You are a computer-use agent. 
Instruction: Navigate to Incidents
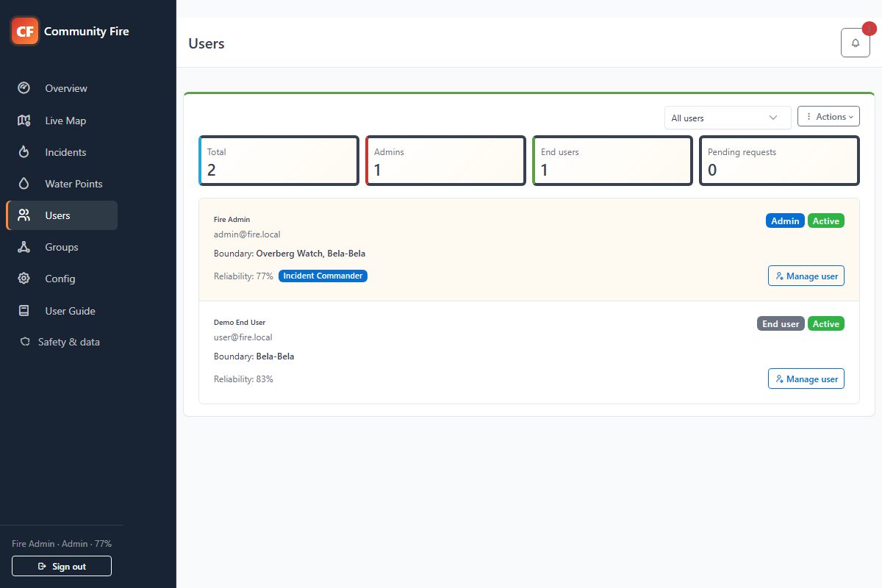(62, 152)
